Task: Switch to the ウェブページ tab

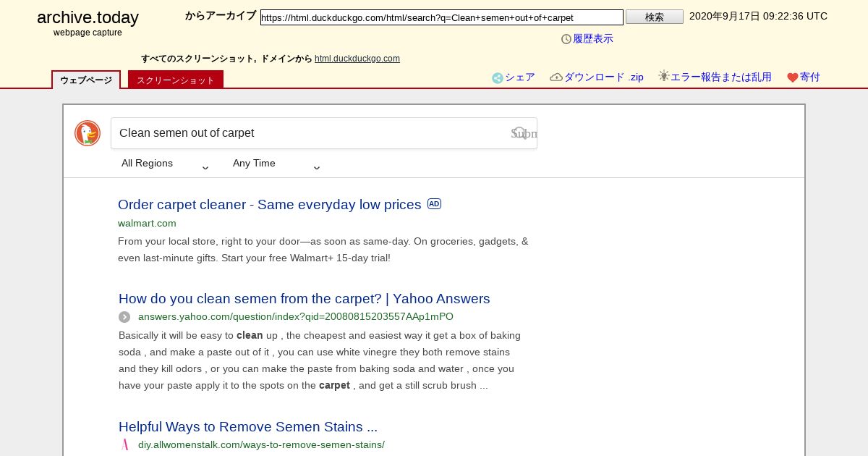Action: pyautogui.click(x=86, y=80)
